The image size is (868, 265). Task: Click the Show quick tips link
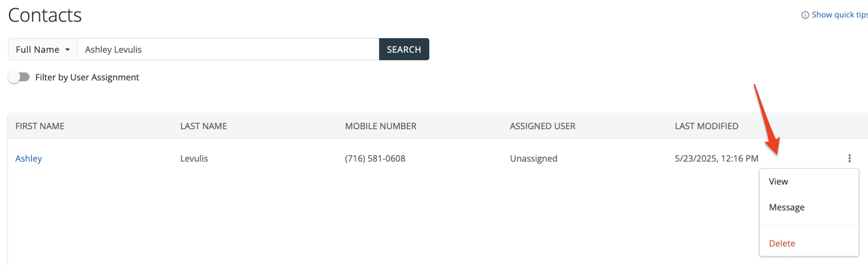click(839, 15)
